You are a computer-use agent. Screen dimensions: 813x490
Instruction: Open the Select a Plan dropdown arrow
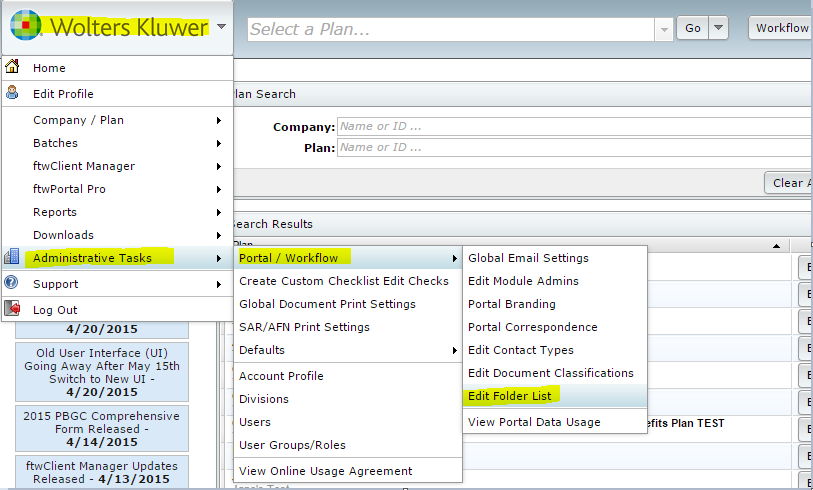click(664, 30)
